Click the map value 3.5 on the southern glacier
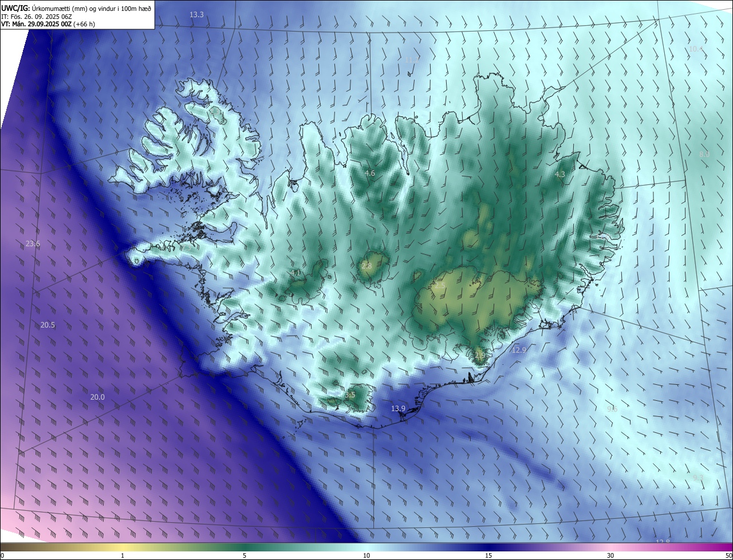 coord(350,395)
